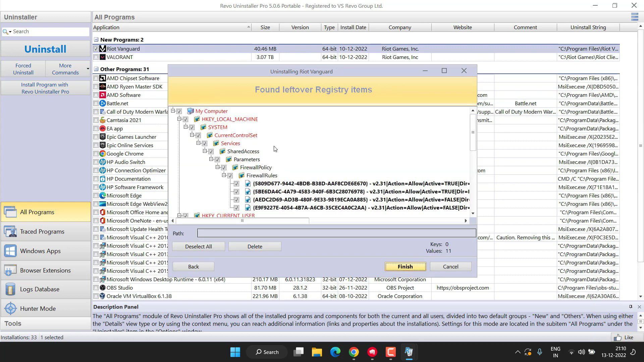Click the registry tree horizontal scrollbar
This screenshot has width=644, height=362.
tap(242, 221)
